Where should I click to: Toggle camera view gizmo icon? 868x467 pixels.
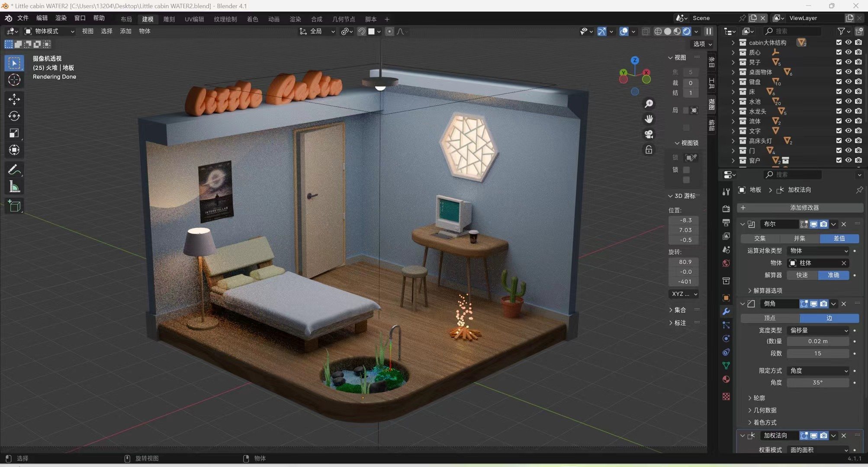[x=649, y=134]
